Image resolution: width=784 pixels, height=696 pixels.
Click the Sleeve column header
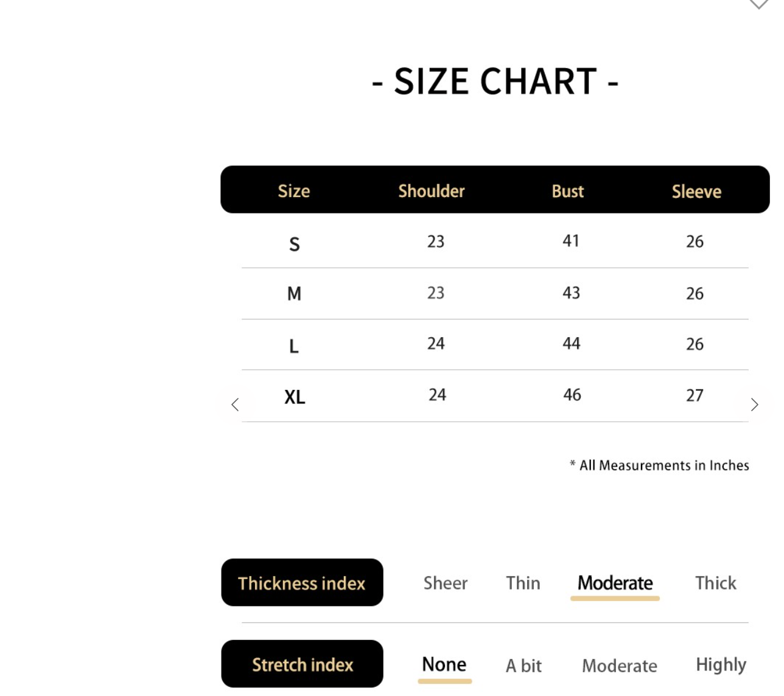(x=696, y=192)
